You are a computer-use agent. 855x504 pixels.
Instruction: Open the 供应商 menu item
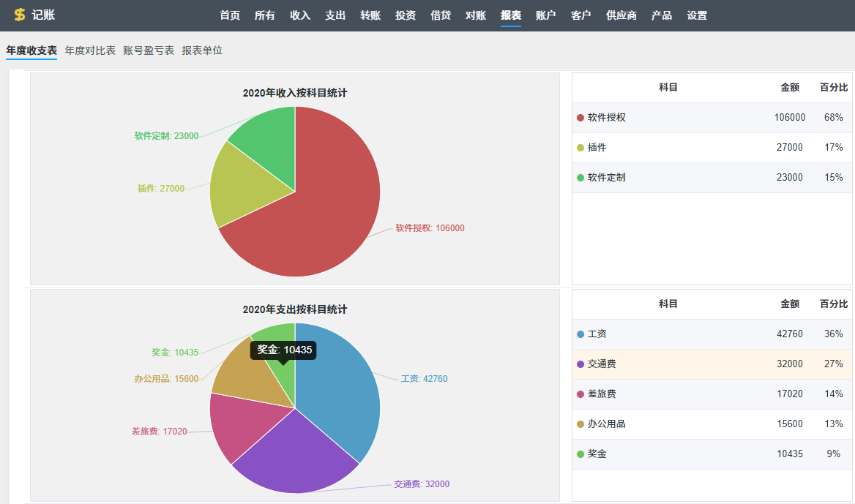click(x=621, y=15)
